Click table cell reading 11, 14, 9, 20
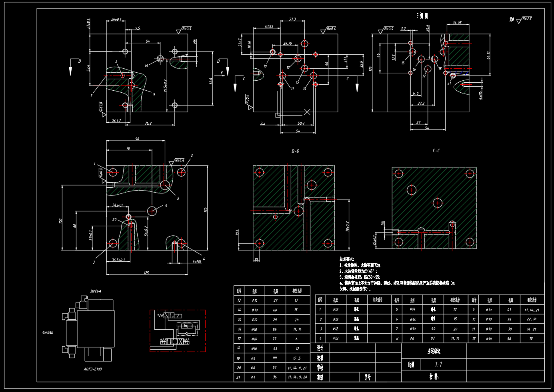The height and width of the screenshot is (392, 554). pyautogui.click(x=298, y=377)
